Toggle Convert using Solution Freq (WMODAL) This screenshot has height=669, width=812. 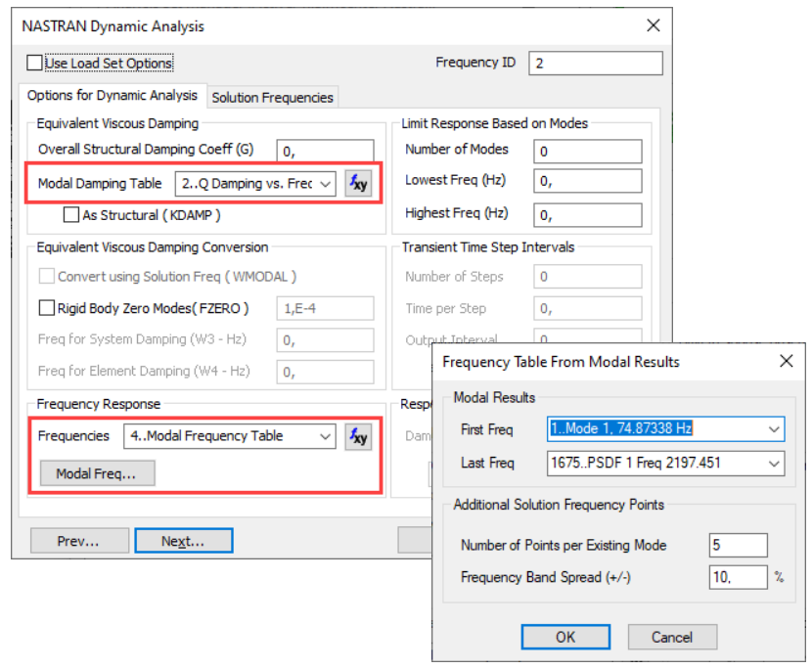(x=47, y=277)
